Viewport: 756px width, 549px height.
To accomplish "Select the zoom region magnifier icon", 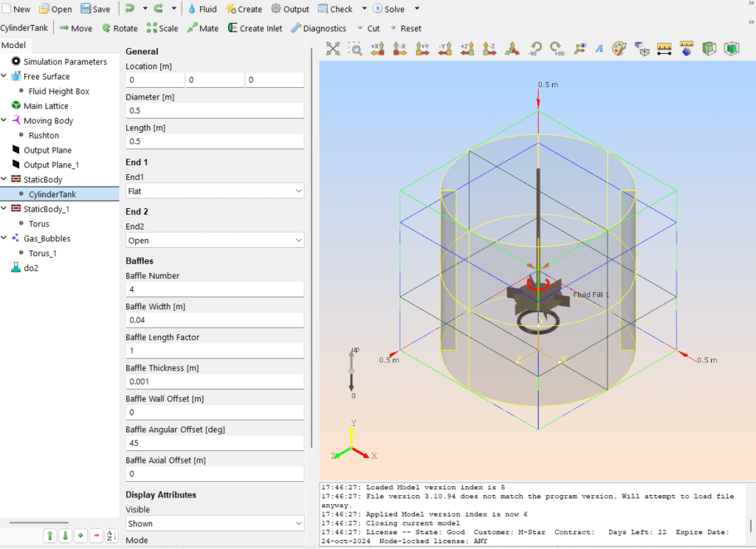I will click(x=356, y=49).
